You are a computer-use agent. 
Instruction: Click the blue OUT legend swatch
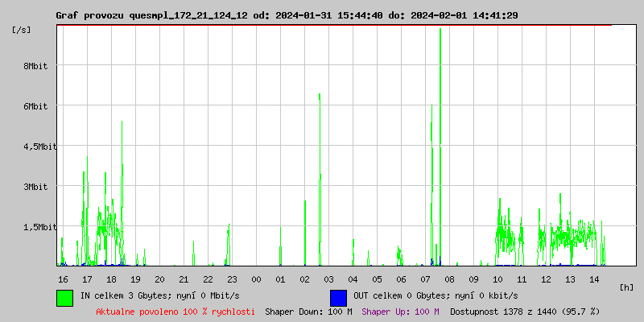click(x=338, y=297)
